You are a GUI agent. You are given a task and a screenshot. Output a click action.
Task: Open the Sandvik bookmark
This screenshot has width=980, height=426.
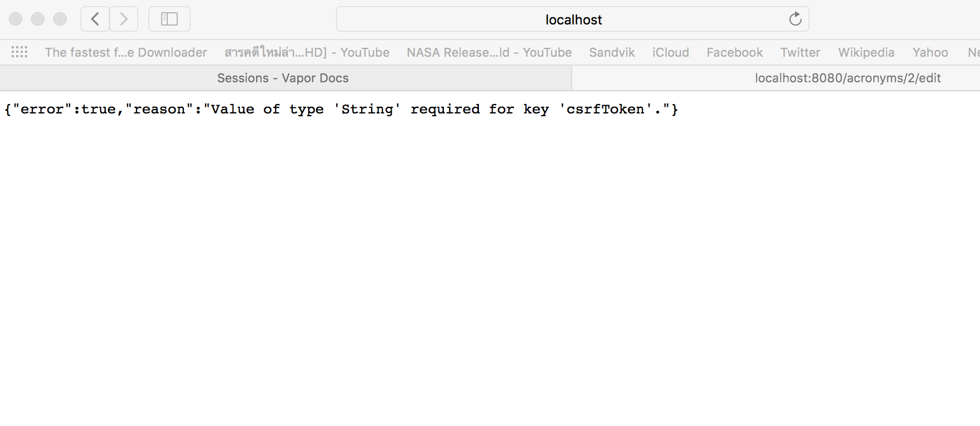[612, 52]
